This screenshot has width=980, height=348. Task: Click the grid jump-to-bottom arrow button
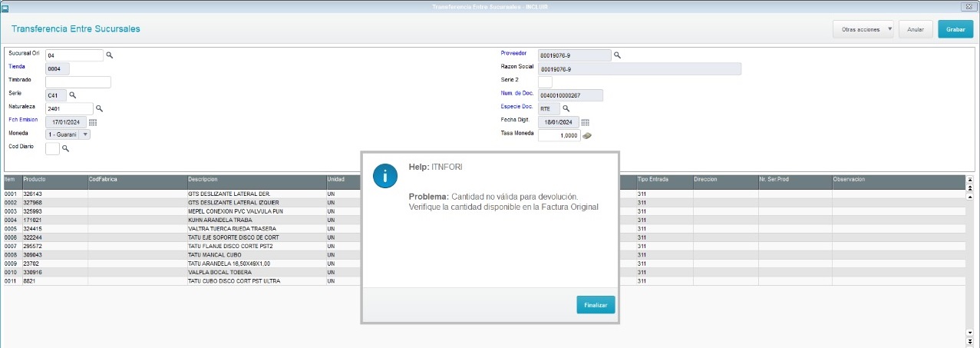tap(970, 340)
